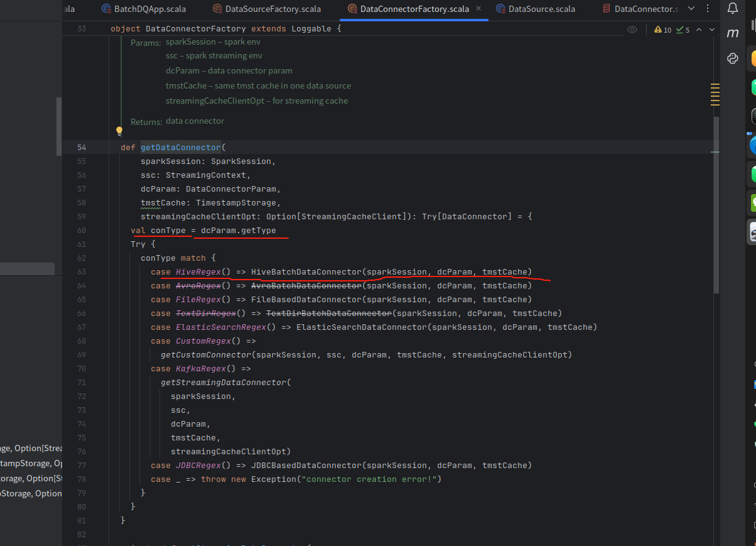Click the struck-through TextDirRegex pattern
The width and height of the screenshot is (756, 546).
click(x=206, y=314)
